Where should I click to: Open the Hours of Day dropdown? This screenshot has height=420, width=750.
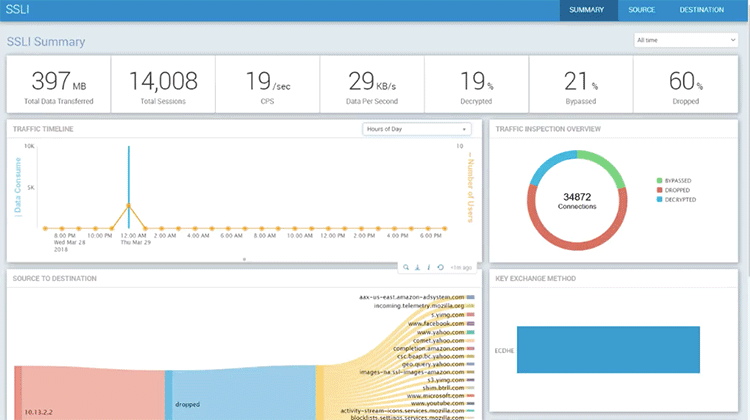(417, 129)
